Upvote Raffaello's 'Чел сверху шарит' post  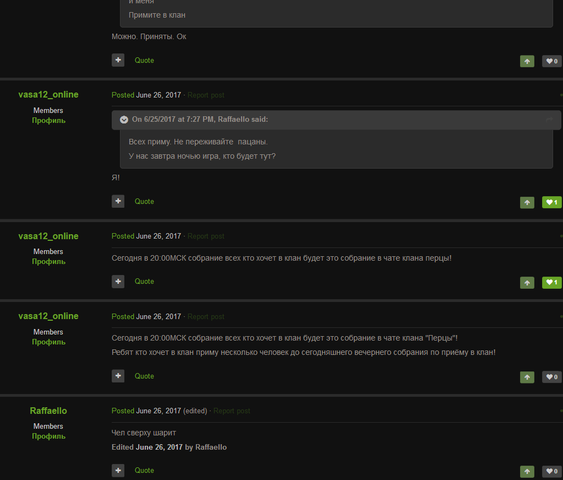coord(527,471)
